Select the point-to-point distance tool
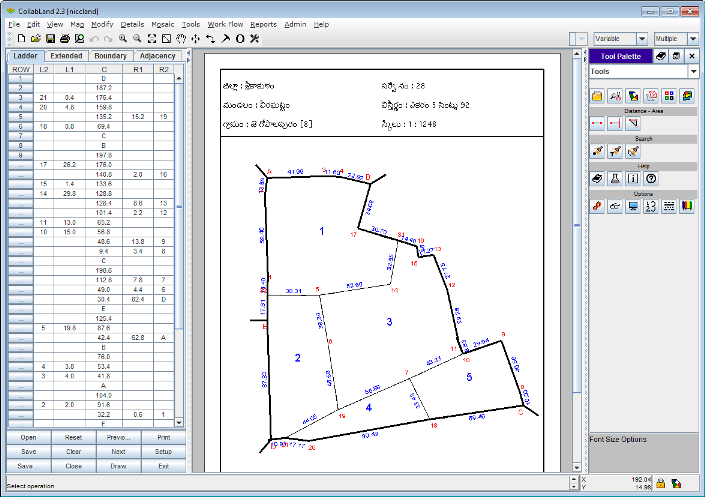Viewport: 705px width, 497px height. coord(597,123)
